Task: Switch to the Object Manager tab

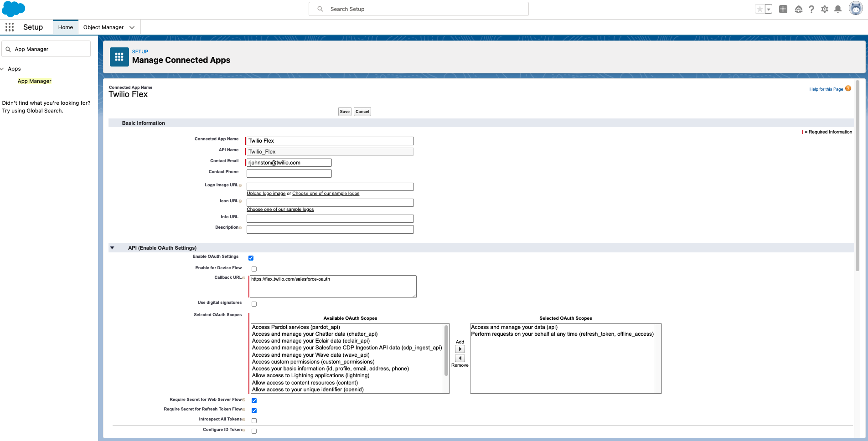Action: (x=103, y=27)
